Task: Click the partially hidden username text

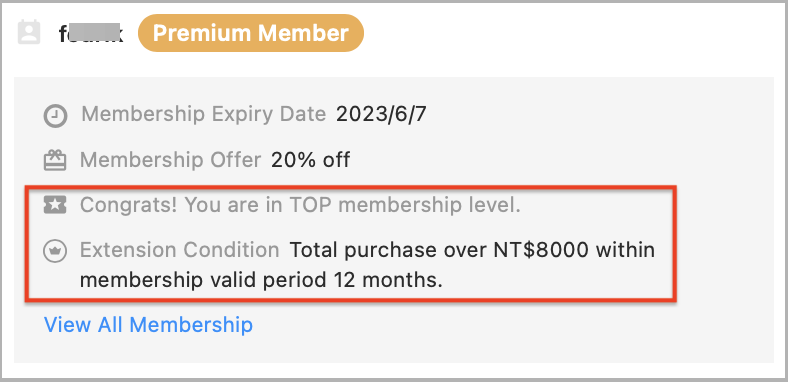Action: (x=91, y=34)
